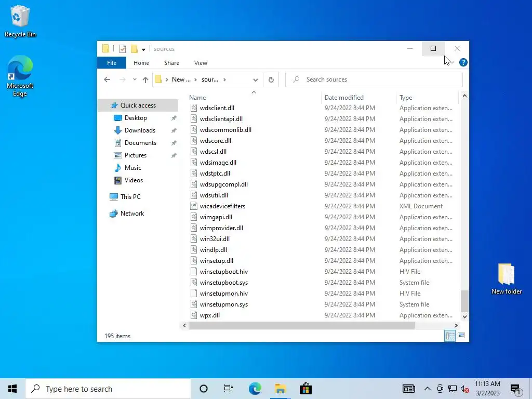Viewport: 532px width, 399px height.
Task: Click the winsetupmon.hiv blank file icon
Action: click(194, 293)
